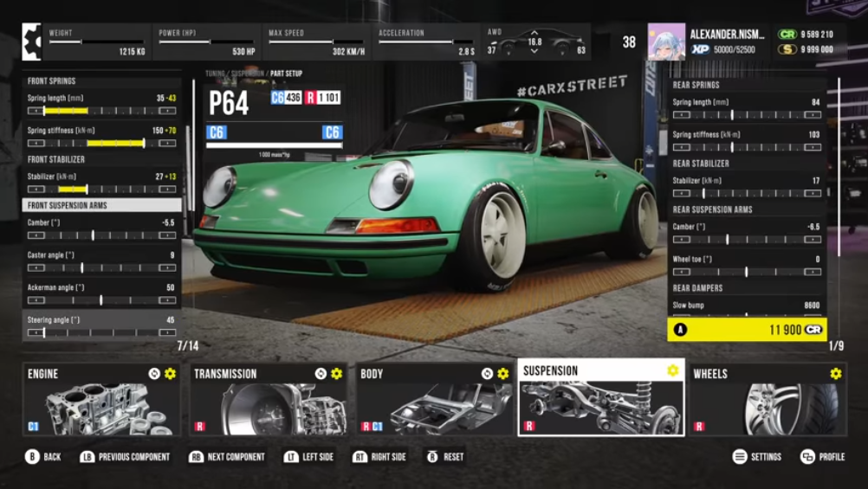Select the Front Suspension Arms section header
Viewport: 868px width, 489px height.
pos(101,205)
